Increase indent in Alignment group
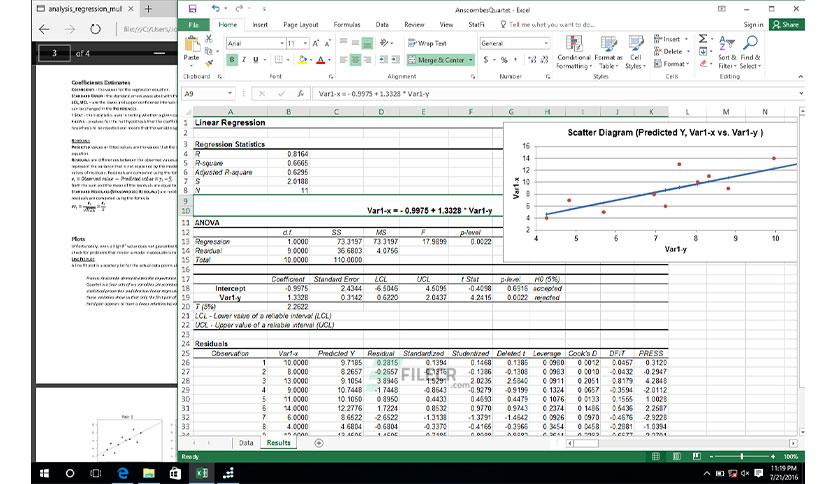Image resolution: width=836 pixels, height=484 pixels. pos(395,60)
